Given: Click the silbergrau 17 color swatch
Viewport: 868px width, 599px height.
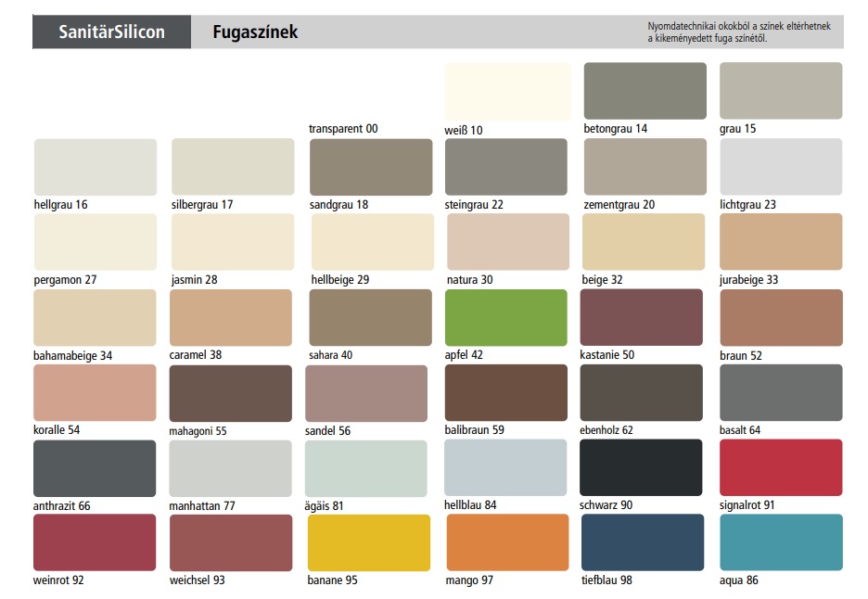Looking at the screenshot, I should click(233, 167).
